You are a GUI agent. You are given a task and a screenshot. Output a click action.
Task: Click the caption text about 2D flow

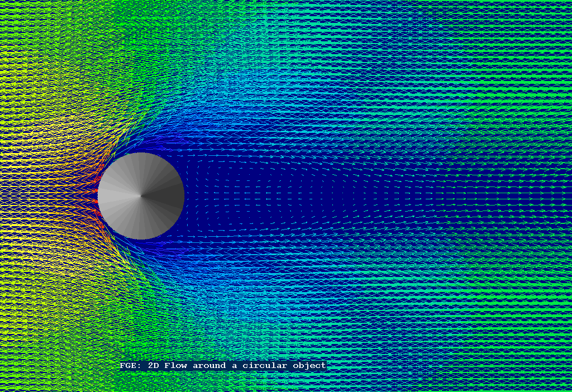click(x=223, y=366)
